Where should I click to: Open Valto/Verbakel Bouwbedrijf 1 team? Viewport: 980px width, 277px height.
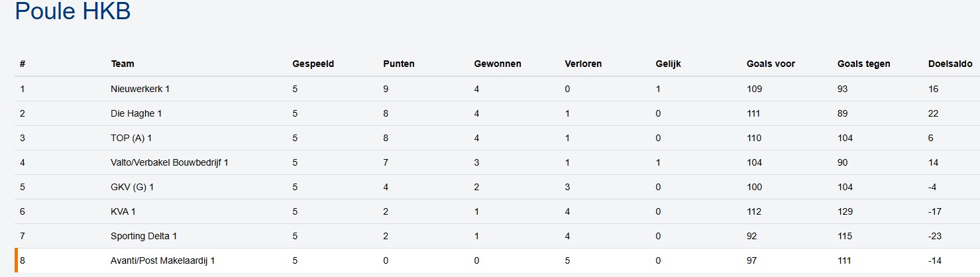170,162
